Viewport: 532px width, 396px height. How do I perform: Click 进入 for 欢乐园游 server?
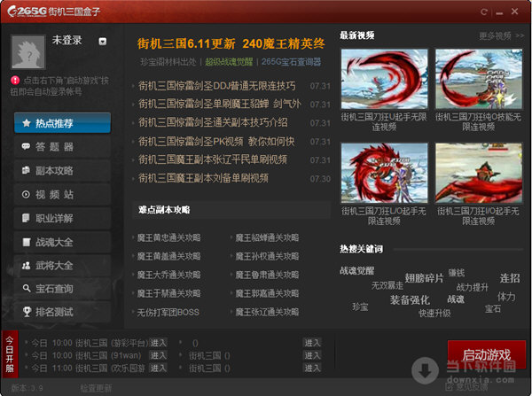(158, 368)
